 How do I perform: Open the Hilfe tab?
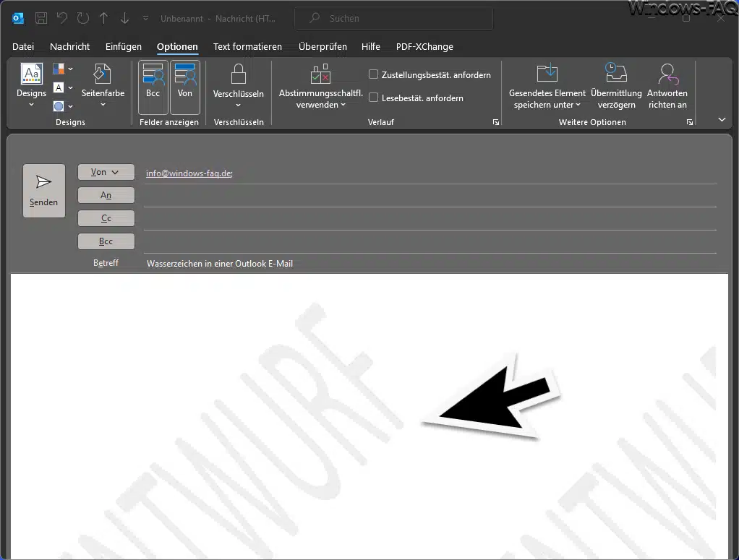371,47
